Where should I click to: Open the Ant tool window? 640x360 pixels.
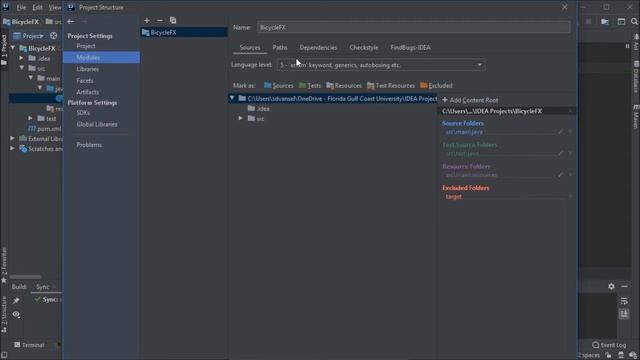[636, 42]
